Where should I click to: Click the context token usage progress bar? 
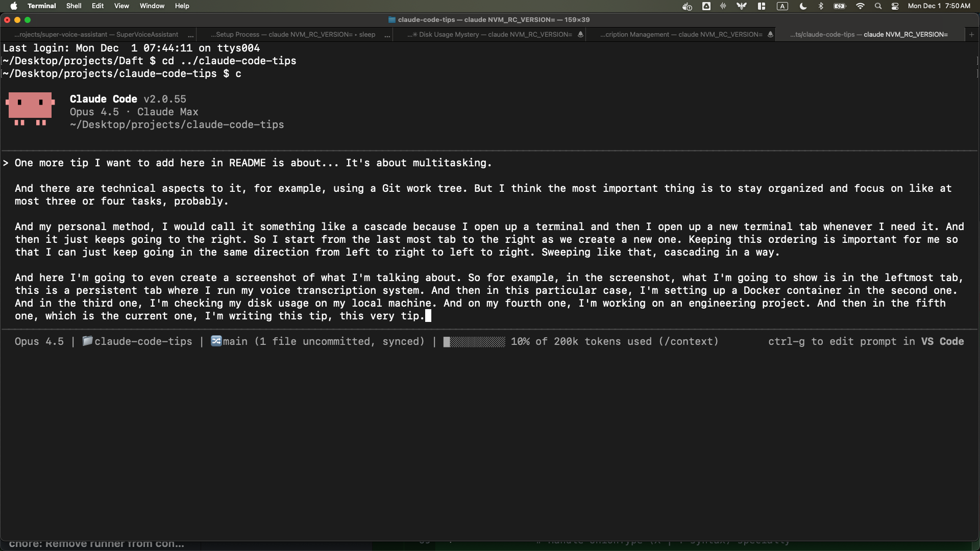pyautogui.click(x=474, y=342)
